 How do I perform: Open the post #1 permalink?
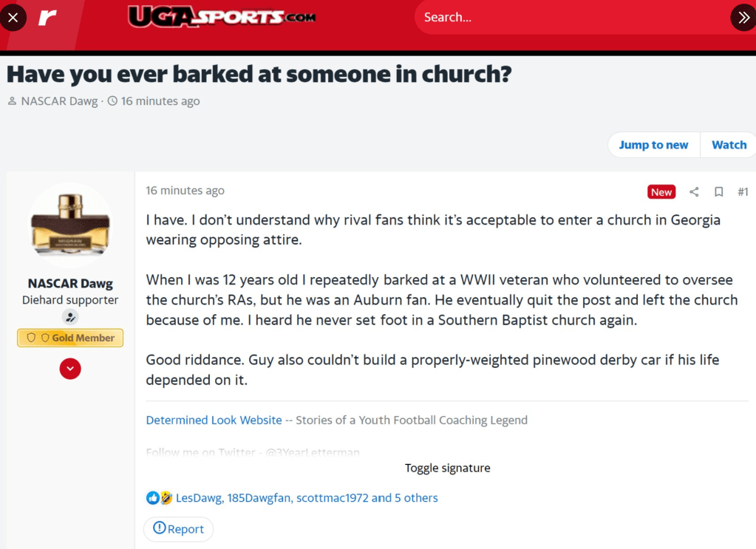[743, 192]
